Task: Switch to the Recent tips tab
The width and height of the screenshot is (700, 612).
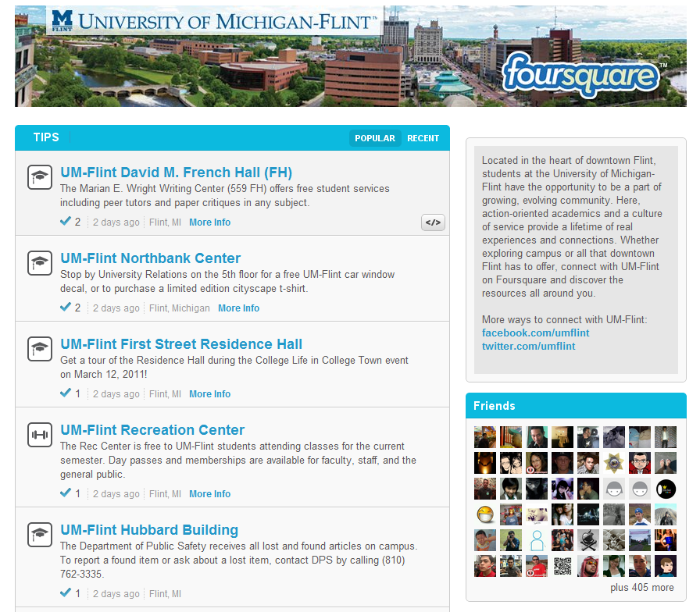Action: [423, 138]
